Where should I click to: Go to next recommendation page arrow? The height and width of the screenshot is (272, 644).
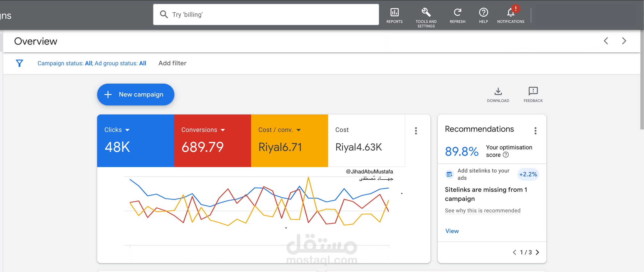pyautogui.click(x=538, y=252)
